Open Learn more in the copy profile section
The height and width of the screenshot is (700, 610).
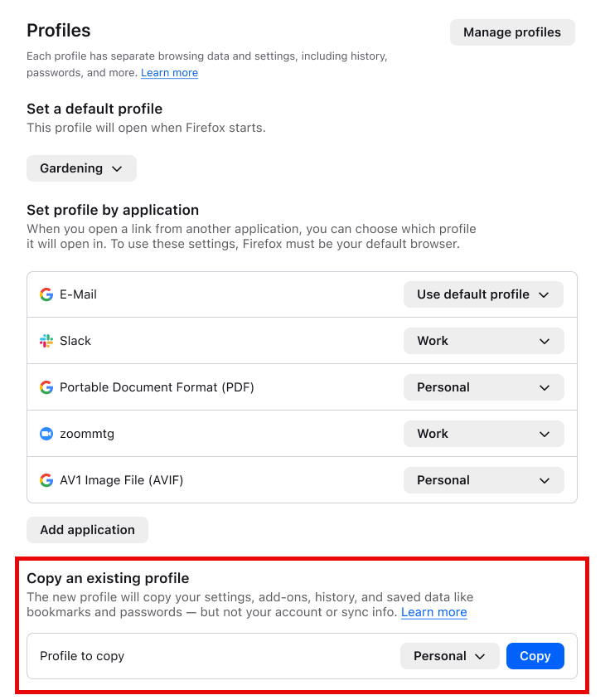coord(433,612)
